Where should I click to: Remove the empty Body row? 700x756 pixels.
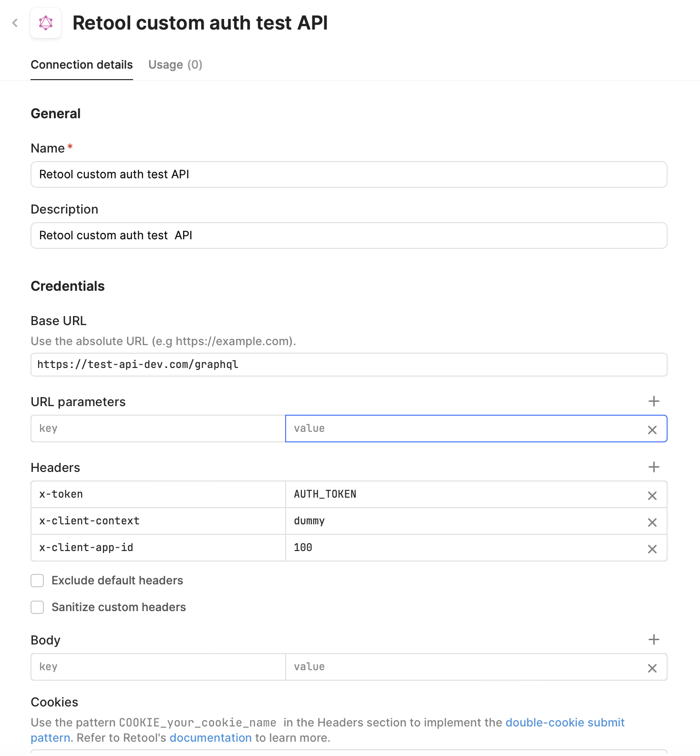coord(652,668)
